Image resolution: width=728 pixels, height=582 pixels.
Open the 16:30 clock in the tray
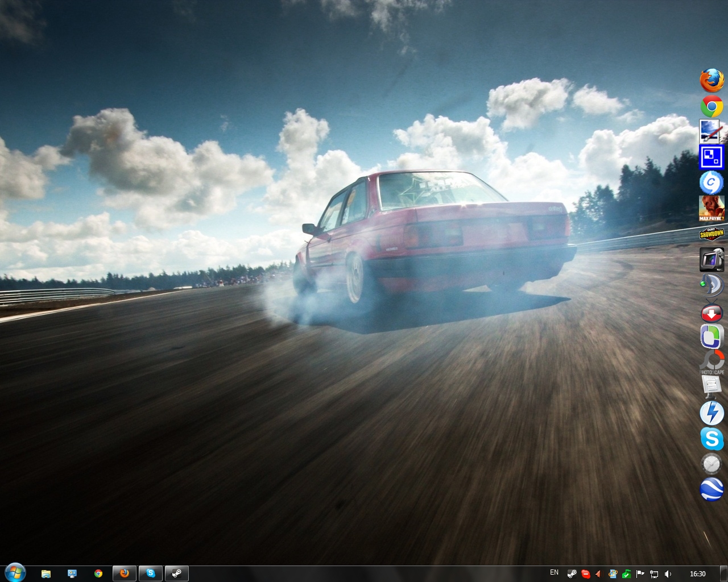click(698, 574)
